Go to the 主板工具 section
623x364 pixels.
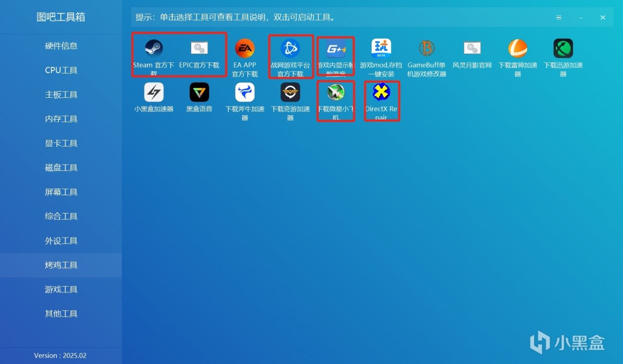(61, 94)
